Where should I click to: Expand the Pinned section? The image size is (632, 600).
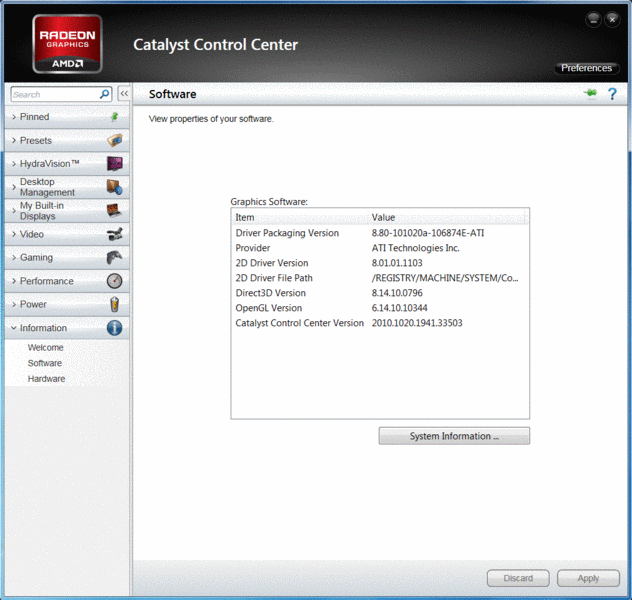coord(67,117)
